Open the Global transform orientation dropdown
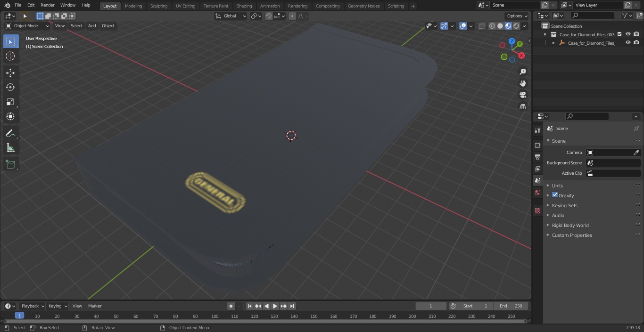The image size is (644, 332). (x=231, y=16)
